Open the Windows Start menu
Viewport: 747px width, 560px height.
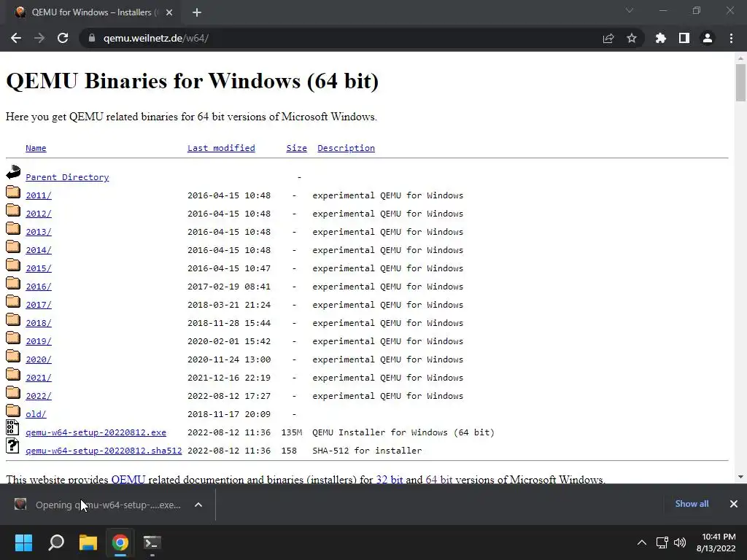(x=23, y=542)
